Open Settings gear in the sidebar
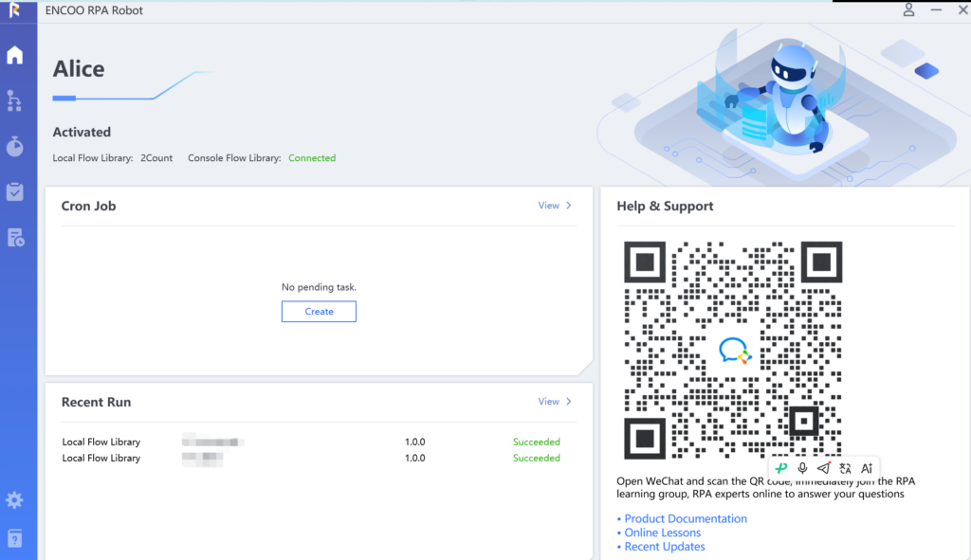 (x=15, y=500)
